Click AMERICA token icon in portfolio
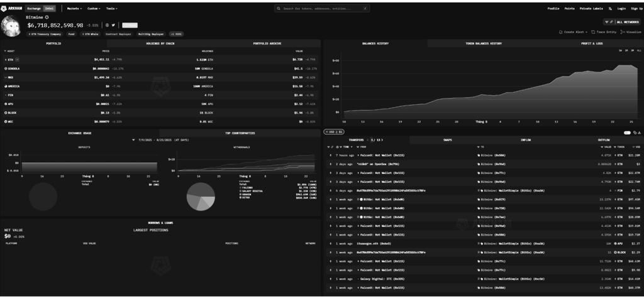 [6, 86]
